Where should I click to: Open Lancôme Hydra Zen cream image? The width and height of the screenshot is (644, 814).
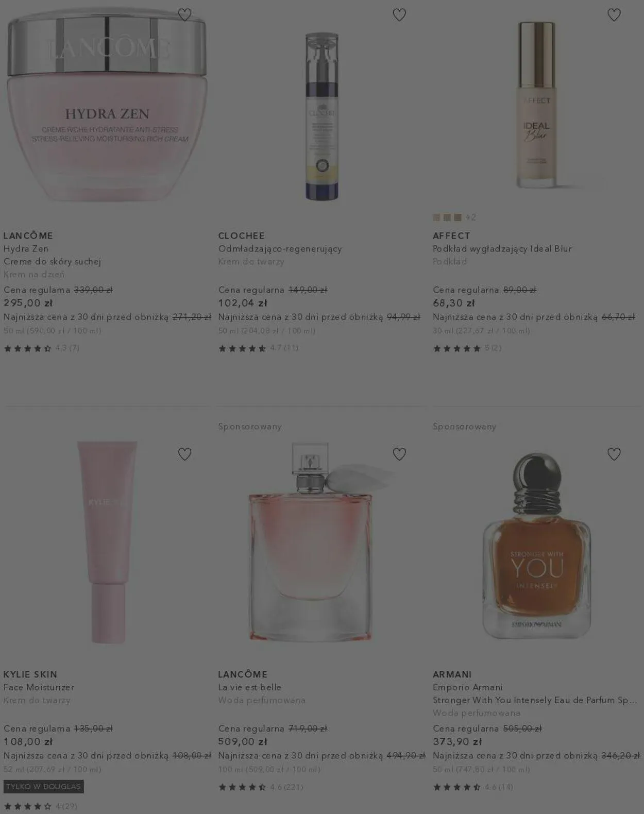click(x=107, y=105)
